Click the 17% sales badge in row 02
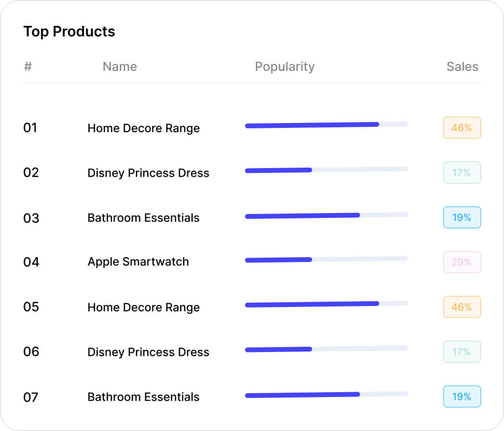 [x=462, y=172]
